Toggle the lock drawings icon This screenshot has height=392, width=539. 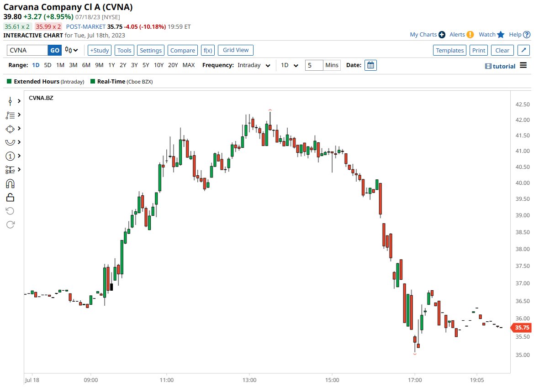pos(11,198)
